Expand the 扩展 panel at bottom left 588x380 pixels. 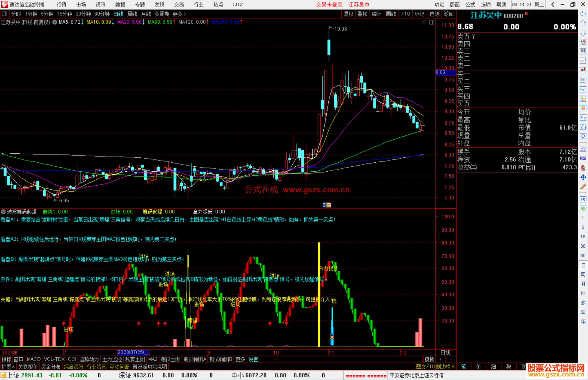pos(8,367)
